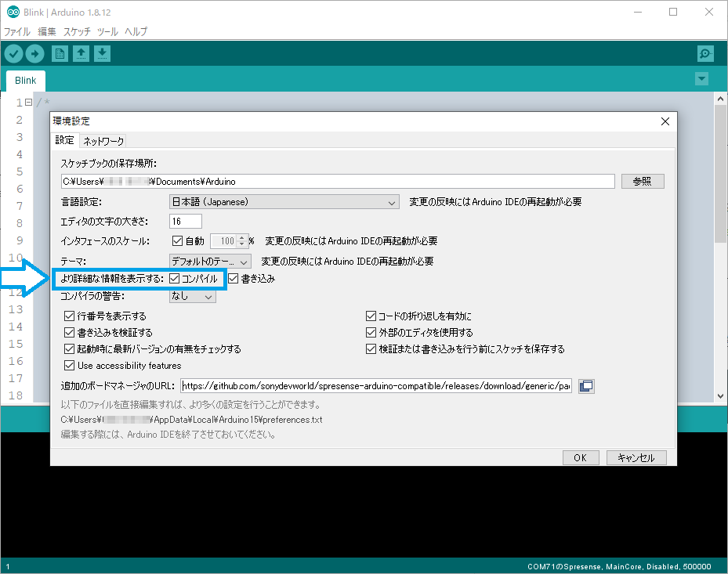The width and height of the screenshot is (728, 574).
Task: Click the additional board manager URL field
Action: click(376, 386)
